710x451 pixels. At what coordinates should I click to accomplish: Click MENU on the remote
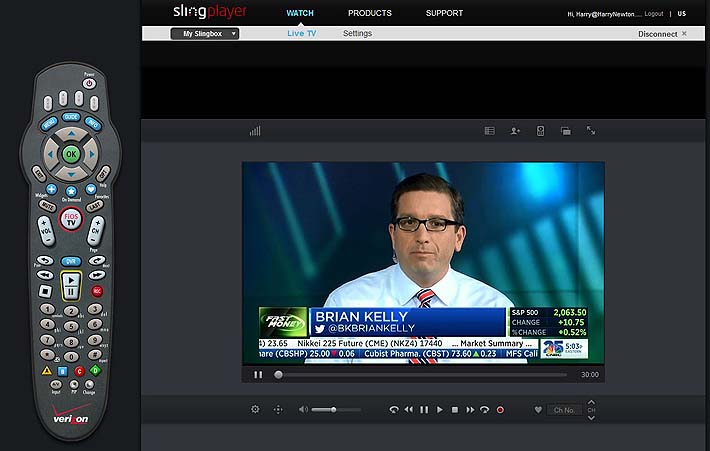click(x=49, y=123)
